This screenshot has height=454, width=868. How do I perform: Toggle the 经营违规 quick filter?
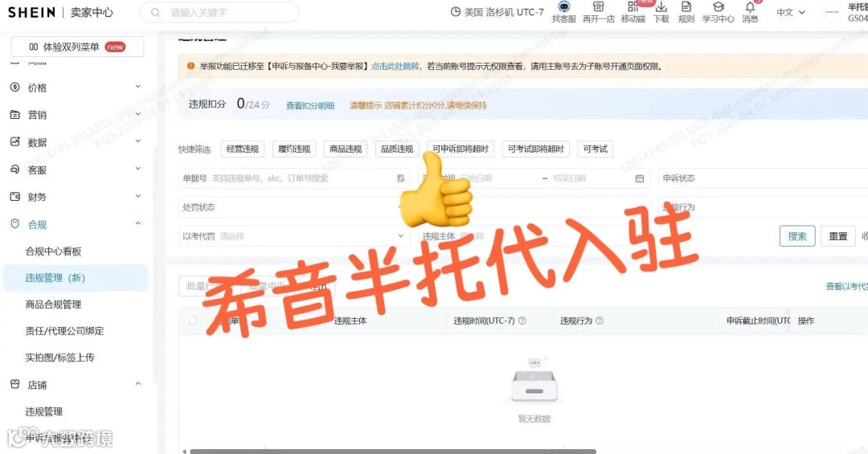pos(243,149)
